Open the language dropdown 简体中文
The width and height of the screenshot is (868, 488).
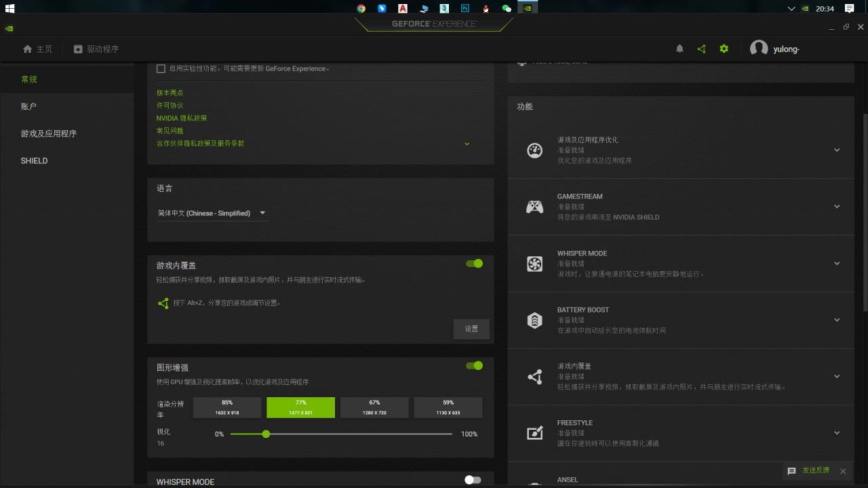212,213
